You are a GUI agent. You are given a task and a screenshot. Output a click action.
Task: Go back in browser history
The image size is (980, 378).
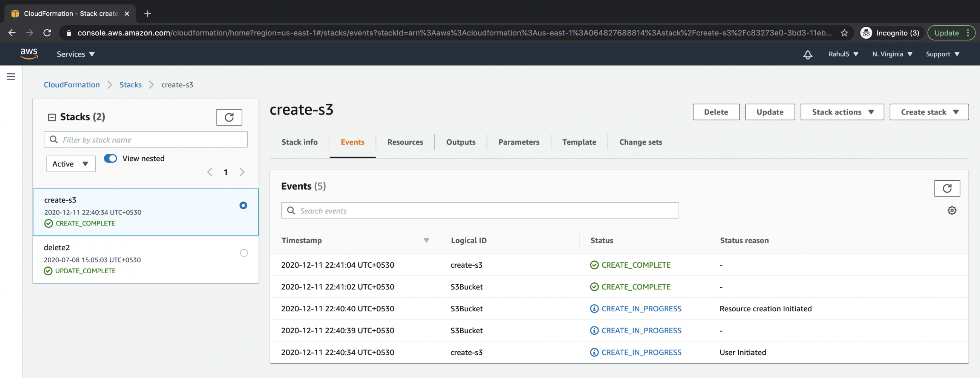[x=12, y=33]
